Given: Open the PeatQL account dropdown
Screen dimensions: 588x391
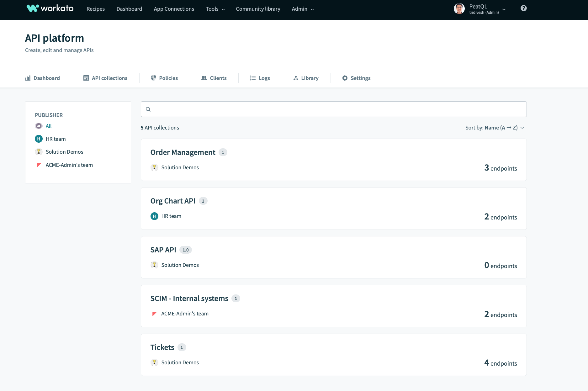Looking at the screenshot, I should tap(504, 9).
